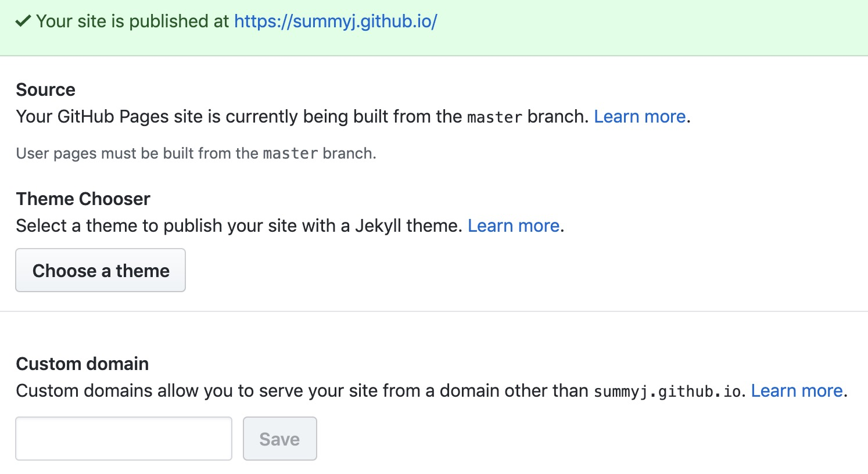Click the "User pages must be built" note
This screenshot has width=868, height=474.
(138, 154)
